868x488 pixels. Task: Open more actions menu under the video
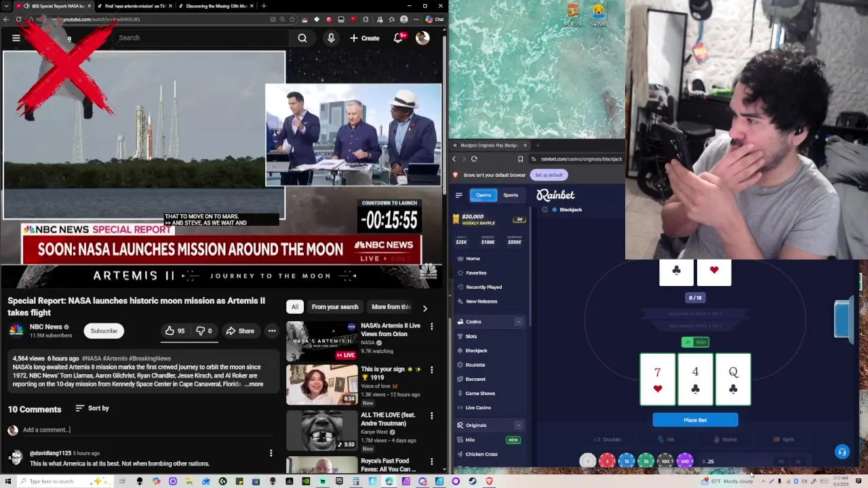pos(272,331)
